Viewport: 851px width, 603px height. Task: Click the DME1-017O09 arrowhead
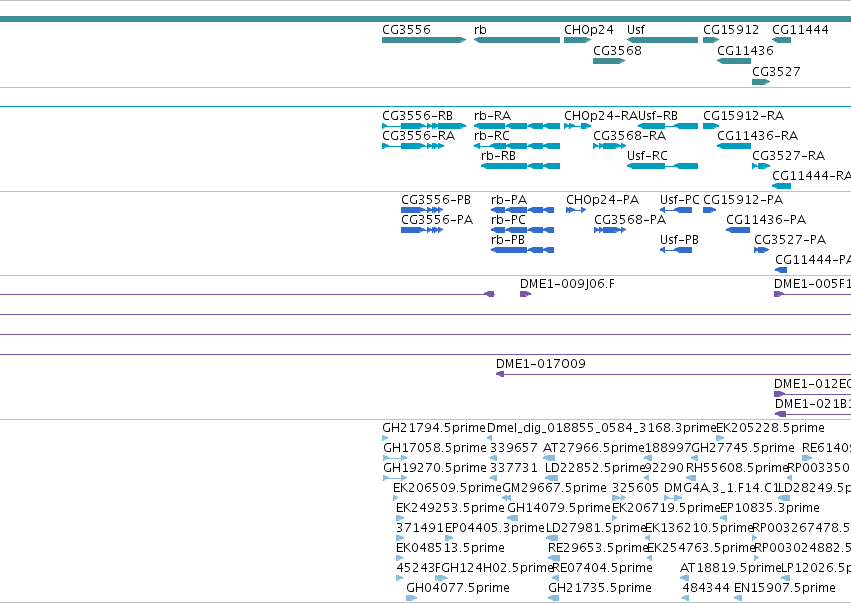point(500,374)
